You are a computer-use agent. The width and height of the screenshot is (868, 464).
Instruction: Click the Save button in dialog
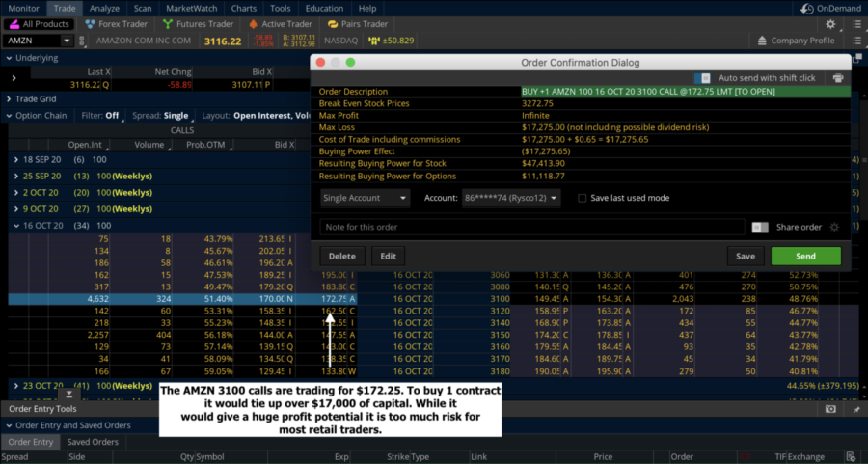click(x=746, y=256)
